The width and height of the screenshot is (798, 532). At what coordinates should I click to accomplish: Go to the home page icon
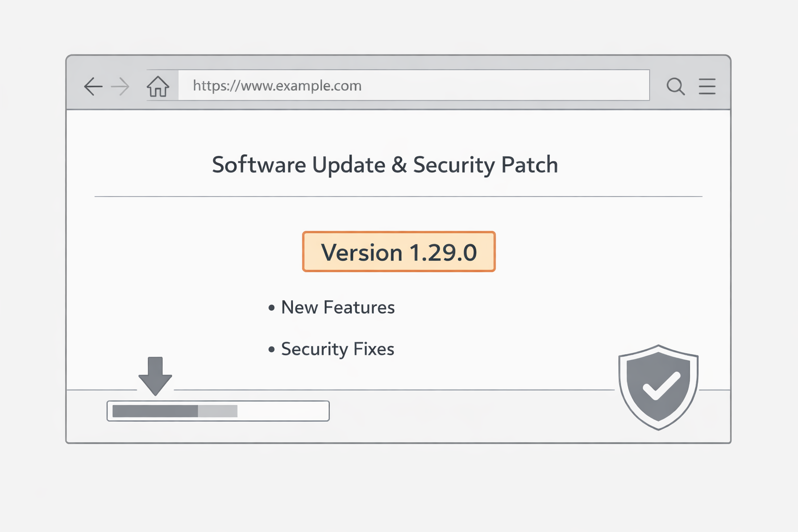coord(158,86)
